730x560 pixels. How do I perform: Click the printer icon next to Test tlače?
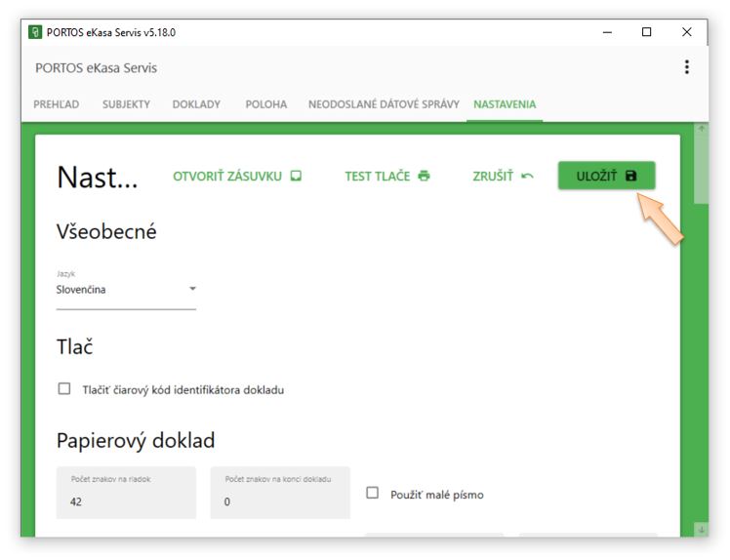(x=424, y=177)
